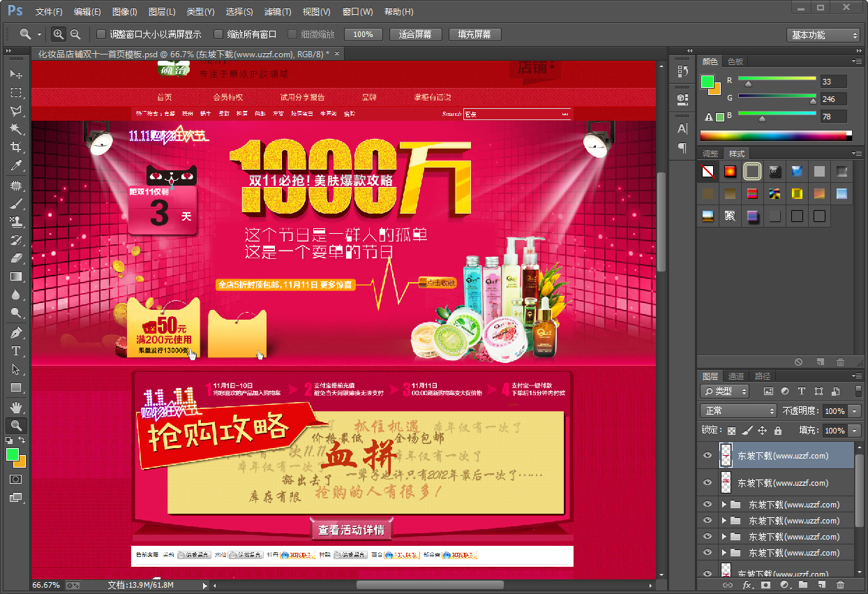Switch to the 通道 tab

click(735, 376)
